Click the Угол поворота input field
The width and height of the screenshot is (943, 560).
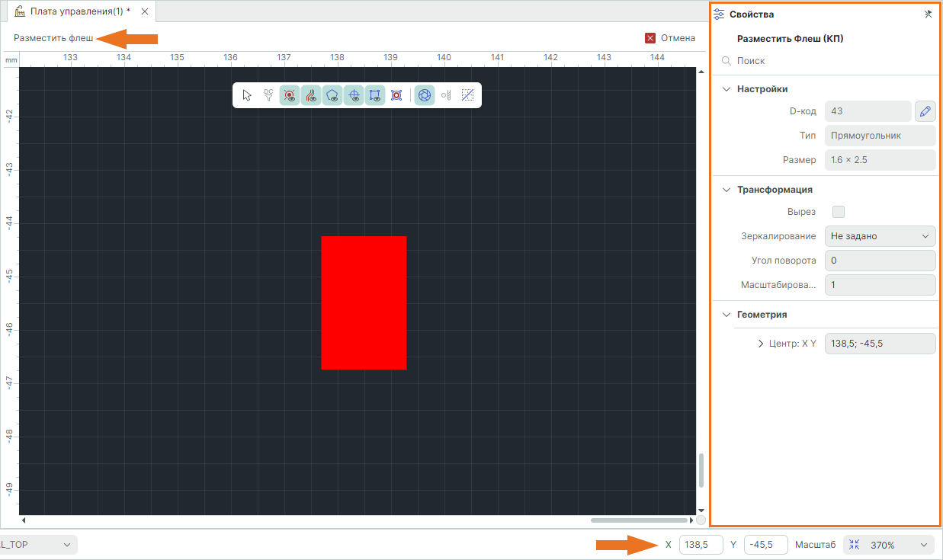pyautogui.click(x=880, y=261)
